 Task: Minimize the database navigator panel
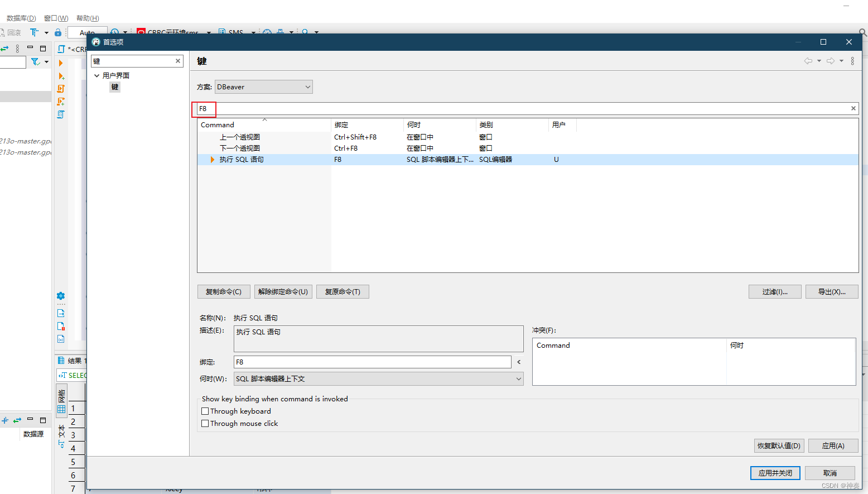point(30,47)
